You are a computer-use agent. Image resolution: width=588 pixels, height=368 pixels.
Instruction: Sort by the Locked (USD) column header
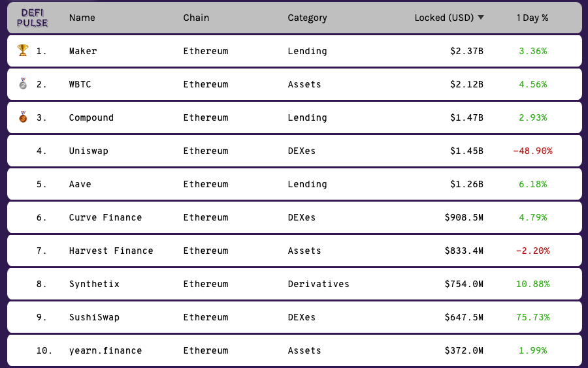(444, 18)
